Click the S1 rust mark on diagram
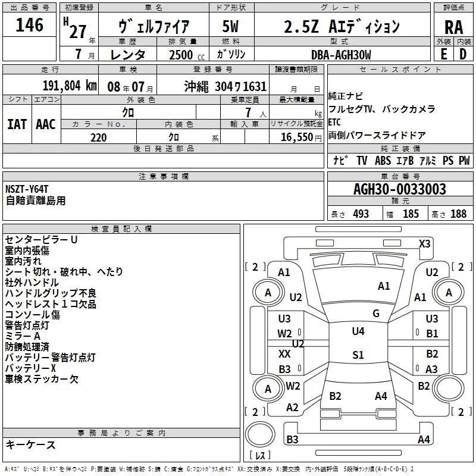 pyautogui.click(x=358, y=355)
